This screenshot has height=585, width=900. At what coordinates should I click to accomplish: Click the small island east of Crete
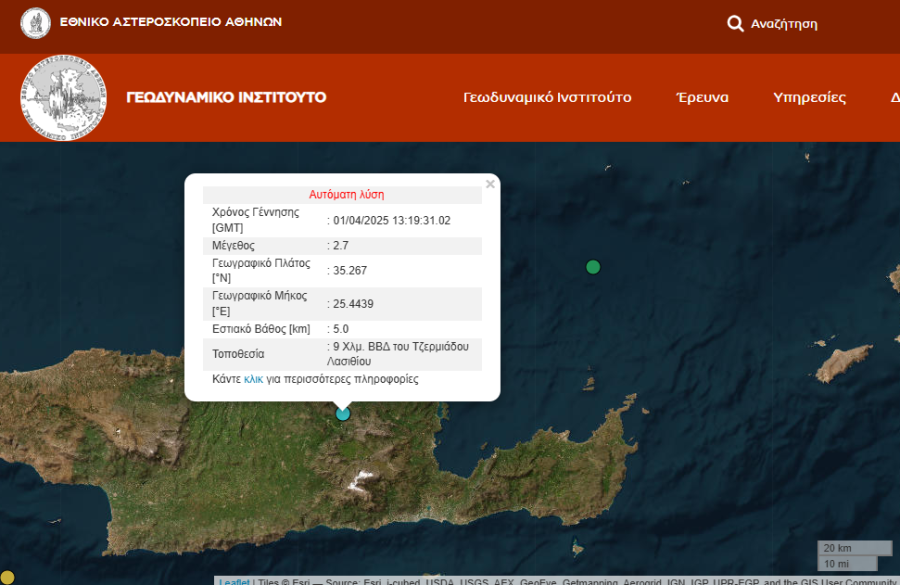844,362
